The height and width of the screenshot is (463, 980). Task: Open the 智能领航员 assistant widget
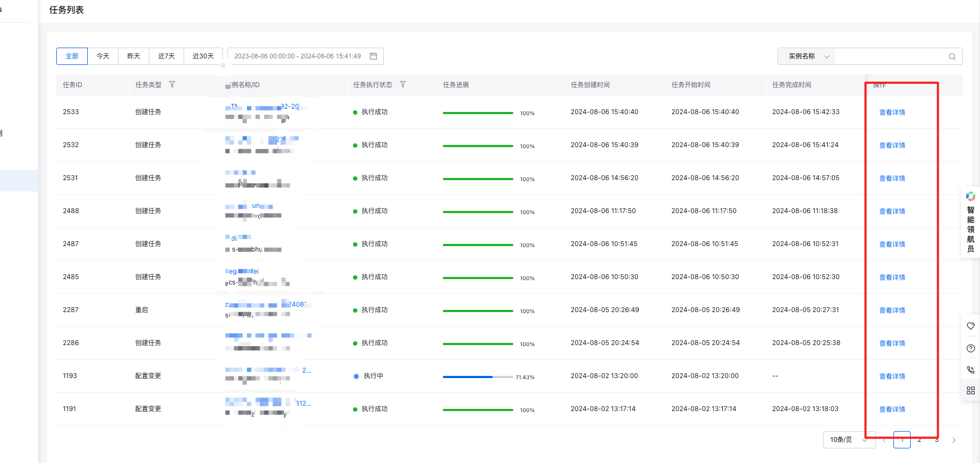970,222
